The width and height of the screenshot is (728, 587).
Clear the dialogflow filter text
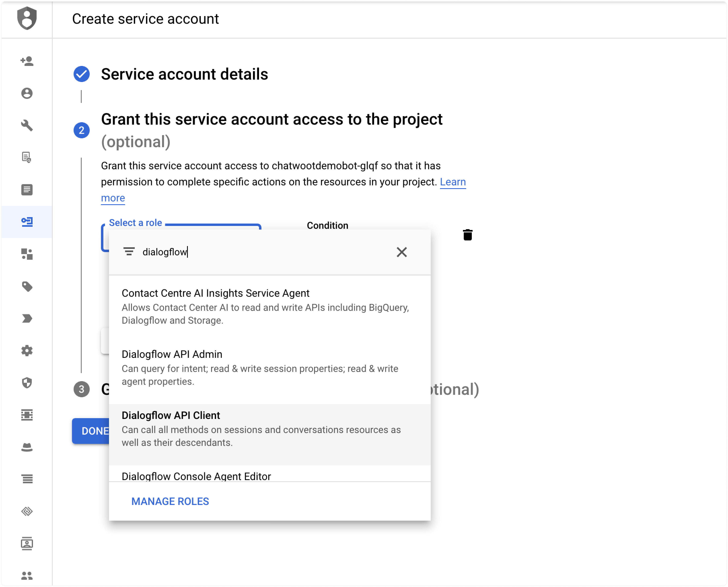402,252
